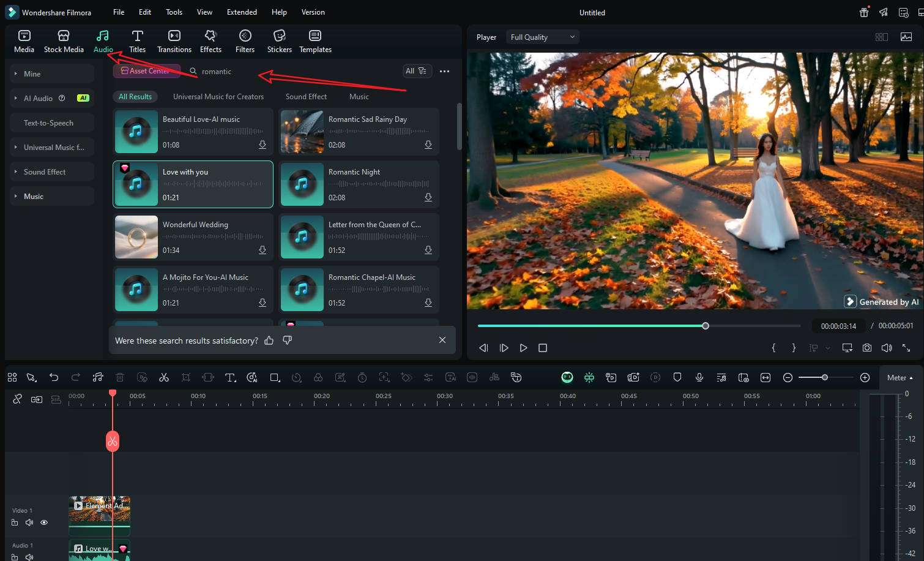The width and height of the screenshot is (924, 561).
Task: Expand Universal Music category in sidebar
Action: pyautogui.click(x=52, y=147)
